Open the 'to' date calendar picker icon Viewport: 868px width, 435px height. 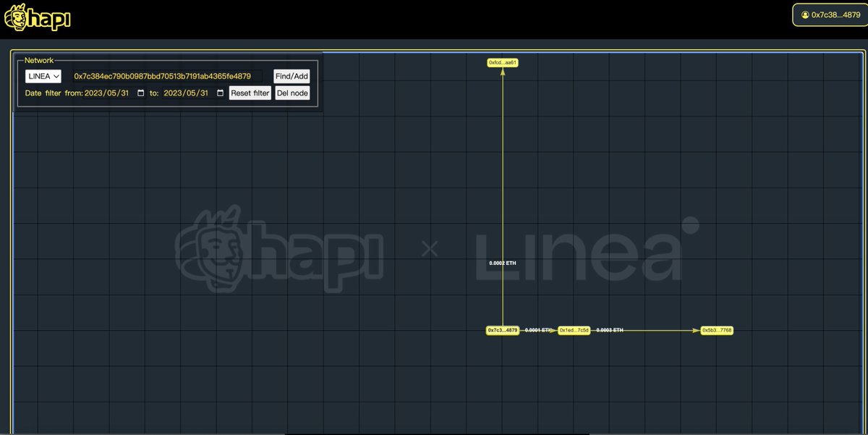[220, 93]
